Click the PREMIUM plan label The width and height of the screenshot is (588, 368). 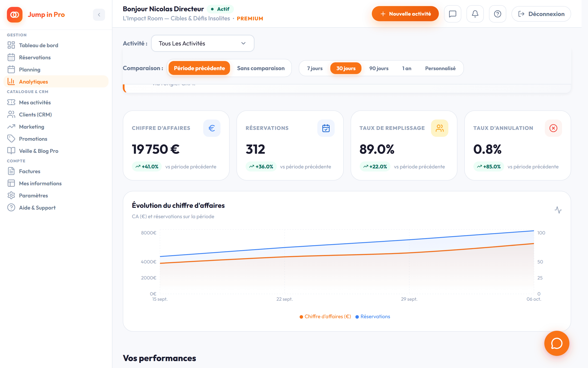pyautogui.click(x=250, y=18)
